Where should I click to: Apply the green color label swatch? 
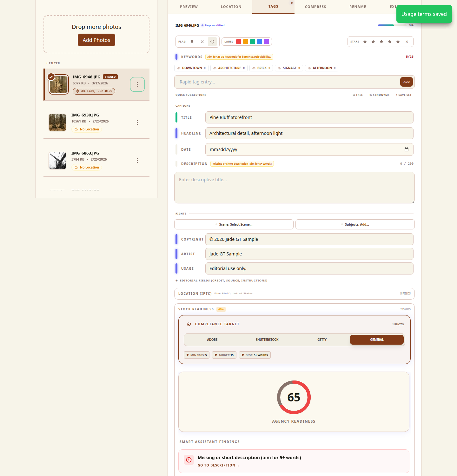tap(253, 42)
